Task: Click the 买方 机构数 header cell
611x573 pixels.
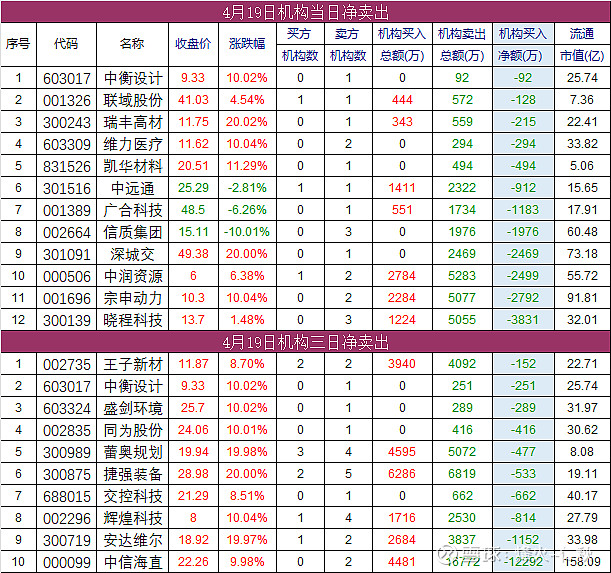Action: [x=300, y=44]
